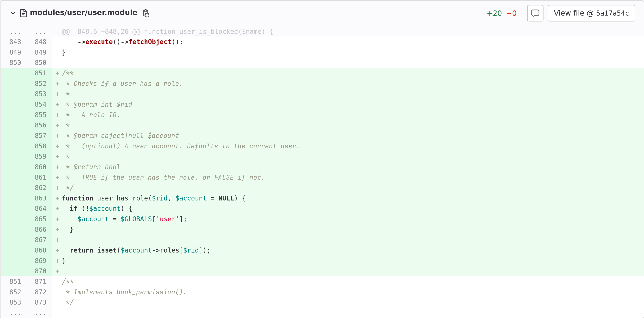Select line number 868 of the return statement
This screenshot has width=644, height=318.
click(40, 250)
